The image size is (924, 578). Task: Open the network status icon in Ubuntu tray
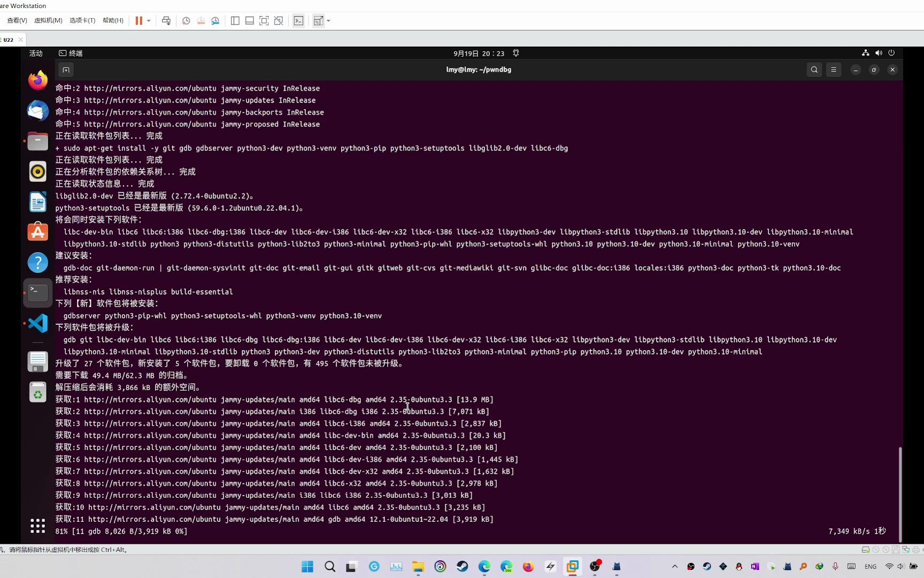(x=865, y=53)
